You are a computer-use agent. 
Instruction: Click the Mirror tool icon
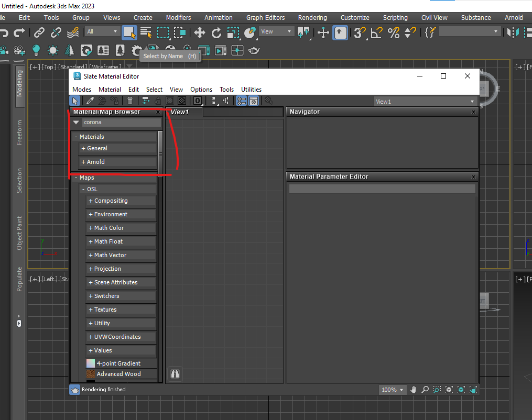click(513, 32)
